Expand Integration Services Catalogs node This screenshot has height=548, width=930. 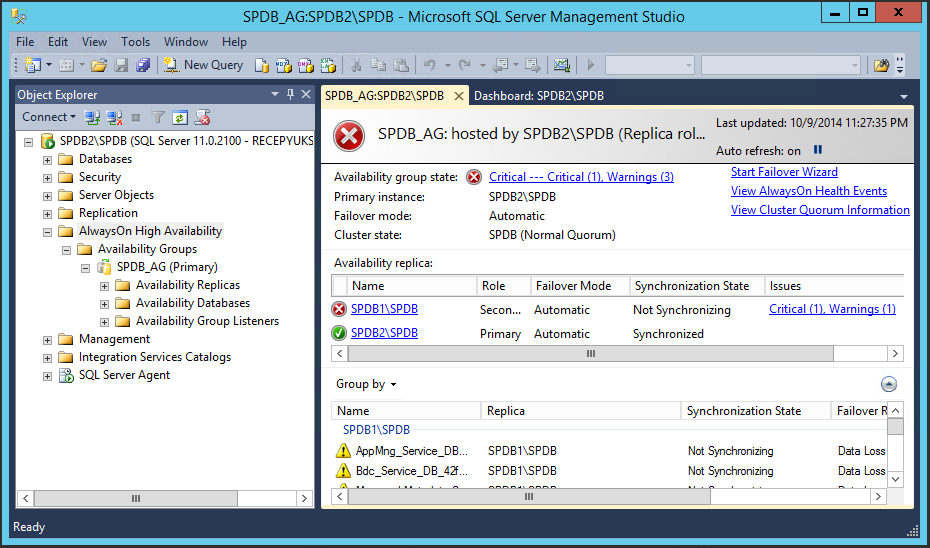point(47,358)
